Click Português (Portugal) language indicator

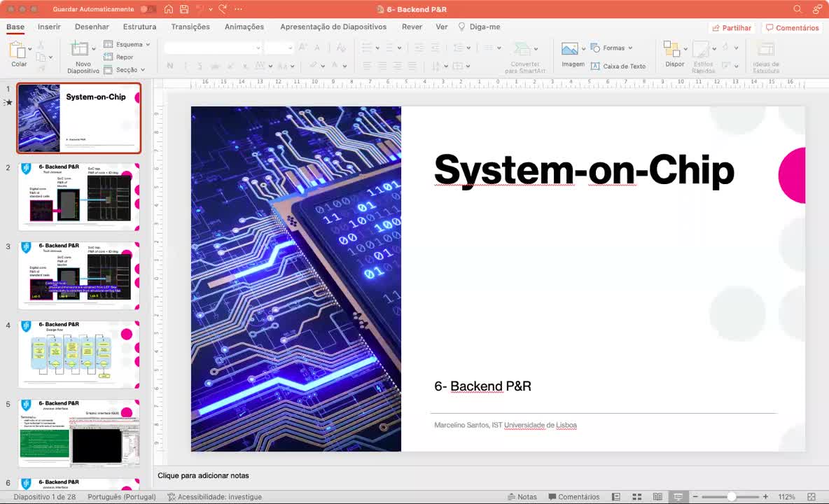tap(122, 496)
